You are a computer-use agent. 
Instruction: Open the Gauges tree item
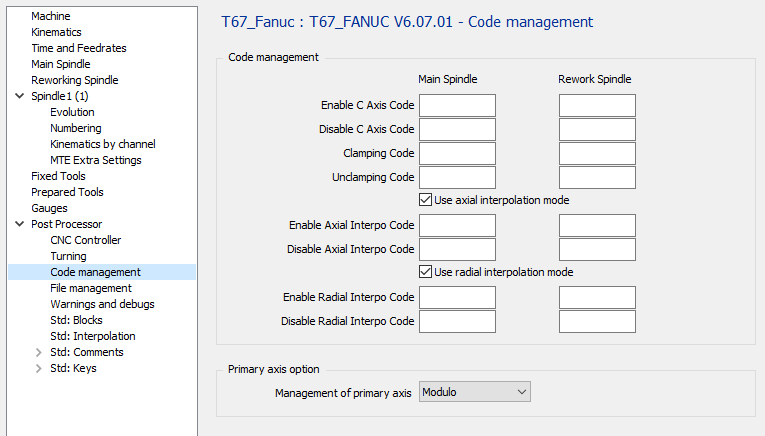coord(49,208)
